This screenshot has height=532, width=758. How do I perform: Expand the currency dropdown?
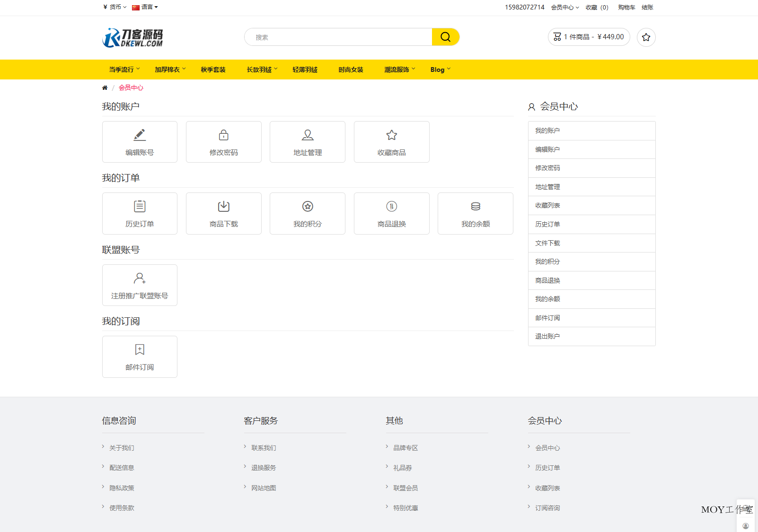pos(115,7)
